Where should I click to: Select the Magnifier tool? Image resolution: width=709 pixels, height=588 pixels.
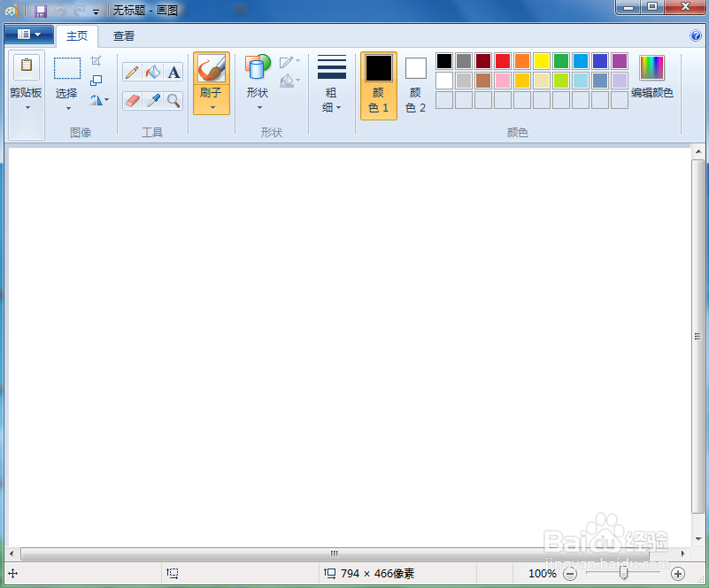[x=173, y=101]
